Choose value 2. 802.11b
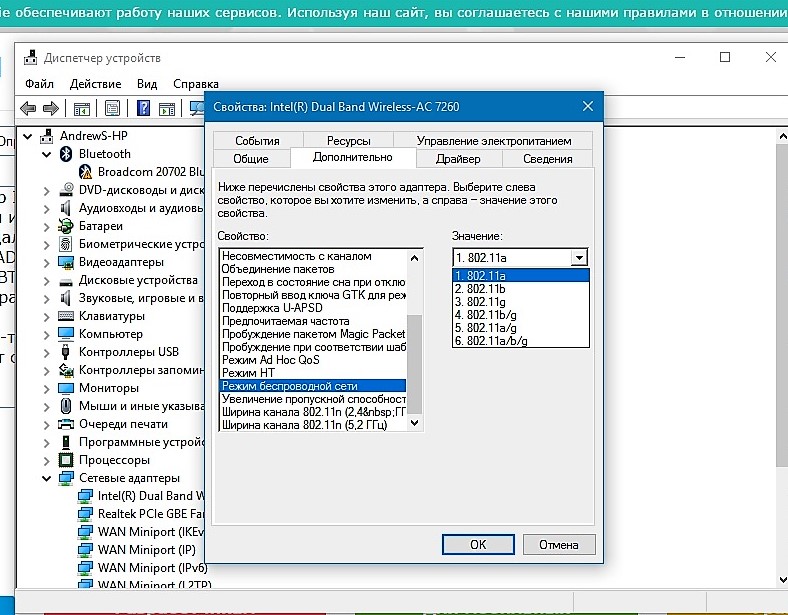This screenshot has width=788, height=615. click(x=521, y=289)
